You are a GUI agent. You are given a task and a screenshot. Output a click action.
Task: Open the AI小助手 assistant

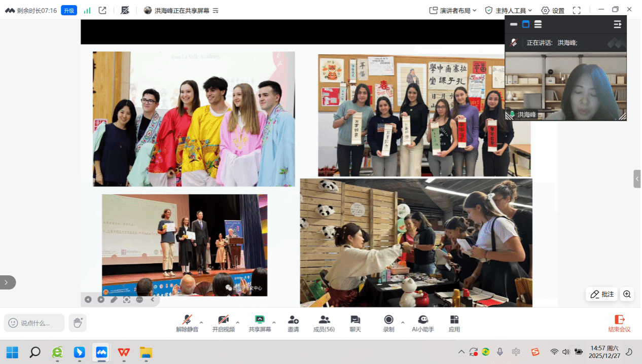tap(422, 323)
